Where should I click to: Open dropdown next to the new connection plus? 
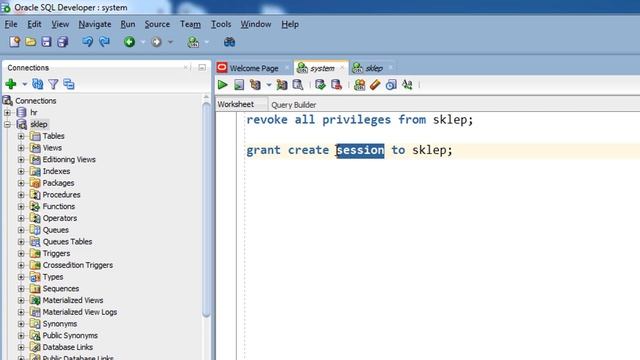click(24, 84)
